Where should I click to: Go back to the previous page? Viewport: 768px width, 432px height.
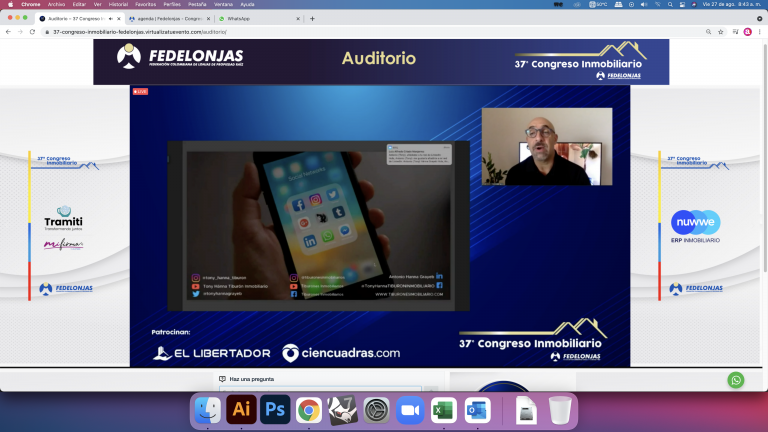(8, 32)
